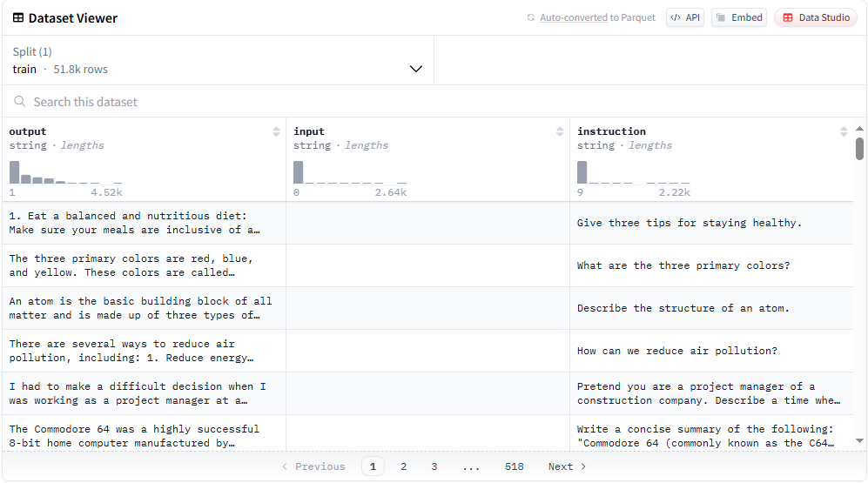The image size is (868, 483).
Task: Click the instruction lengths histogram
Action: tap(633, 172)
